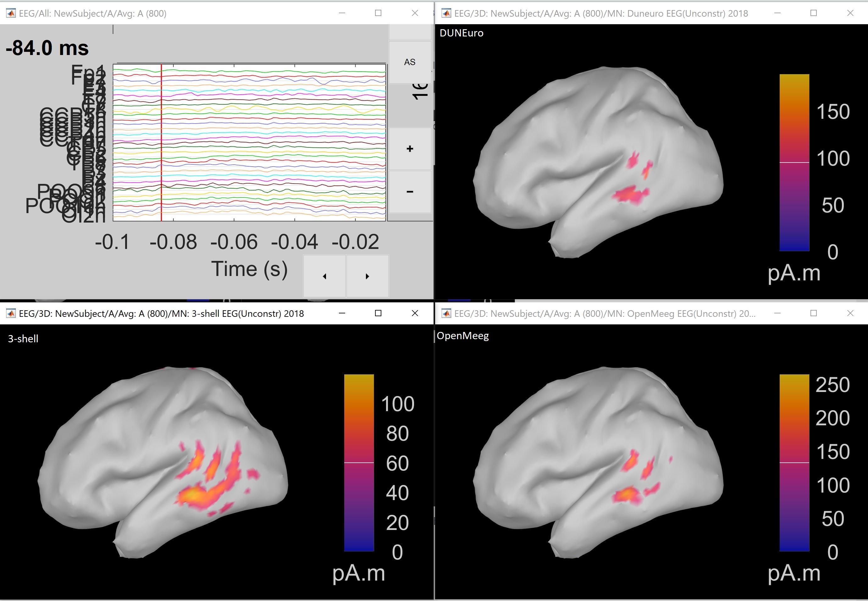The width and height of the screenshot is (868, 601).
Task: Click MATLAB icon in 3-shell window title
Action: (11, 313)
